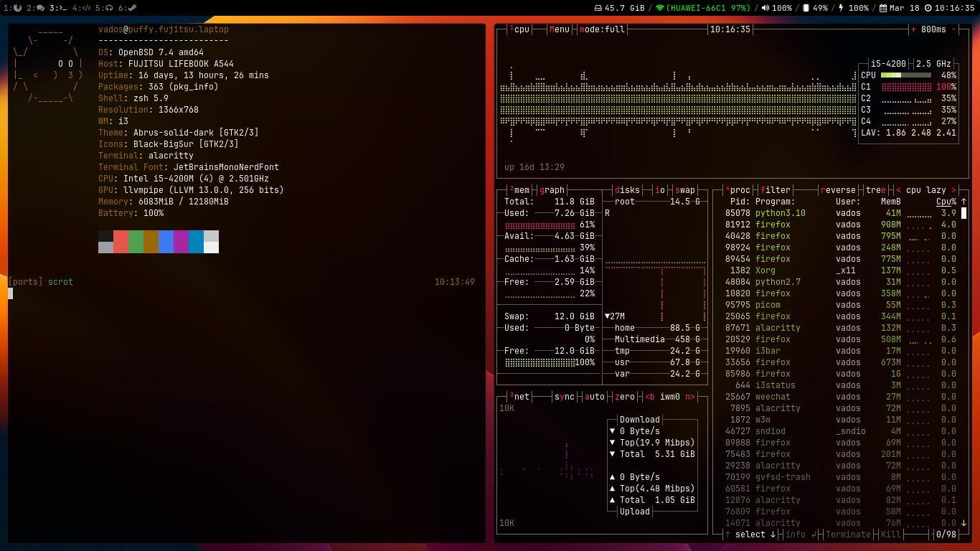Select the w3m process row
This screenshot has width=980, height=551.
point(840,420)
